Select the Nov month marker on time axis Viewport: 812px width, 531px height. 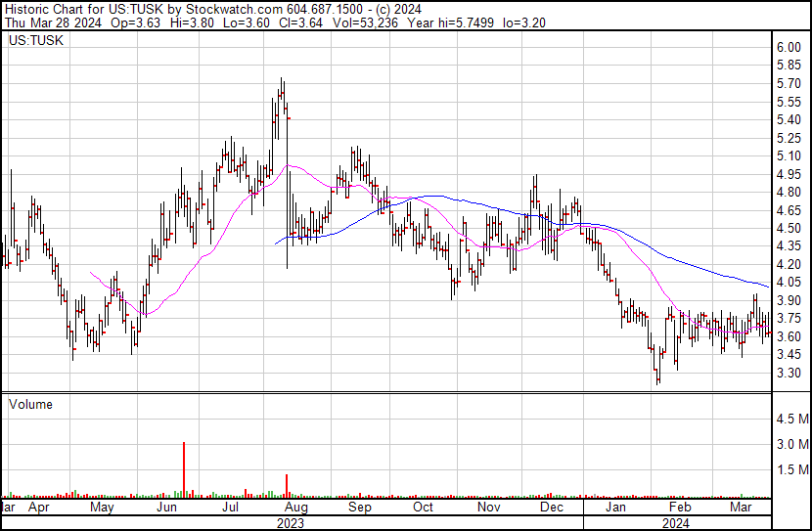coord(487,509)
